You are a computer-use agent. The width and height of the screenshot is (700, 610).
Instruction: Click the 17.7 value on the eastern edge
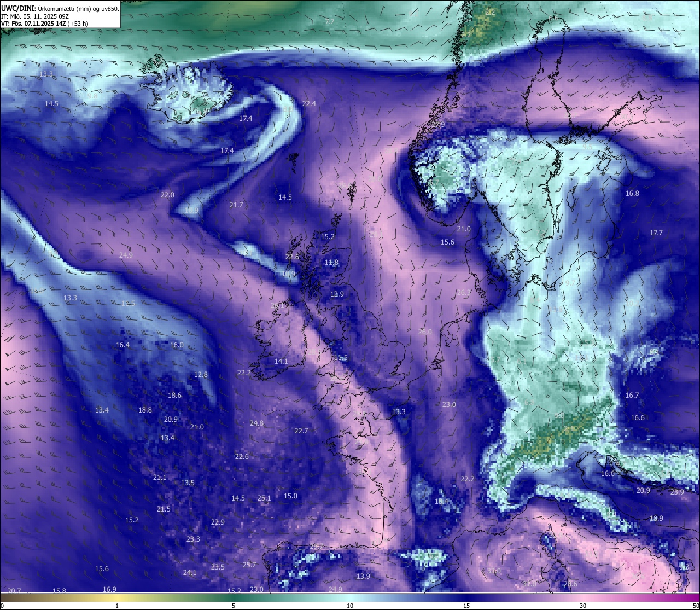pyautogui.click(x=656, y=233)
